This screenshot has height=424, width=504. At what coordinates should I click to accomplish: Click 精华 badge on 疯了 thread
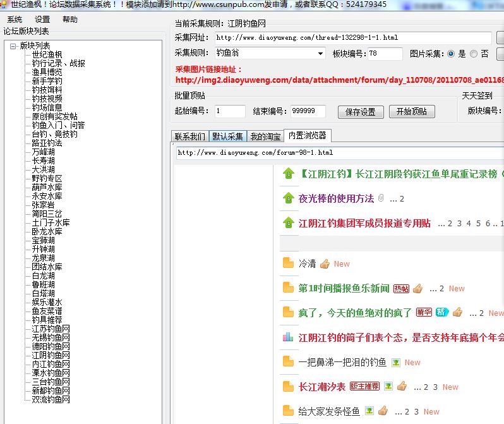click(x=424, y=312)
